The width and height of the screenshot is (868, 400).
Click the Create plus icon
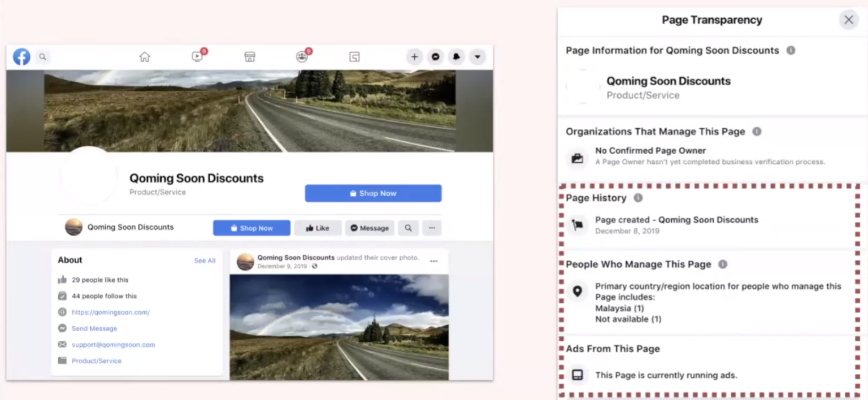click(x=415, y=56)
